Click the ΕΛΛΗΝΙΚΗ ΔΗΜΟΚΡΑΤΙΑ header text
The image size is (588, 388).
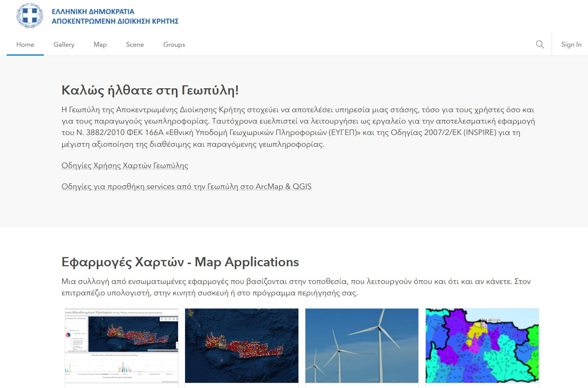point(93,12)
